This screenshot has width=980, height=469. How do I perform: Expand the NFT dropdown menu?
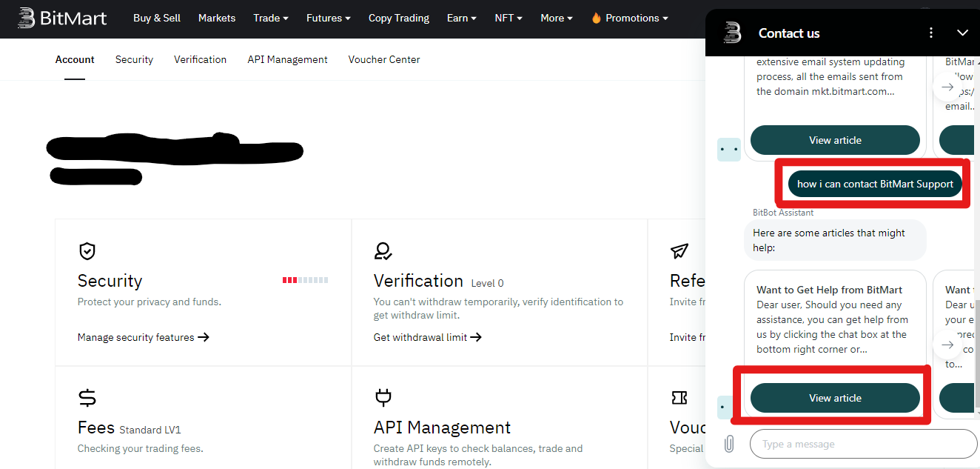click(x=509, y=18)
